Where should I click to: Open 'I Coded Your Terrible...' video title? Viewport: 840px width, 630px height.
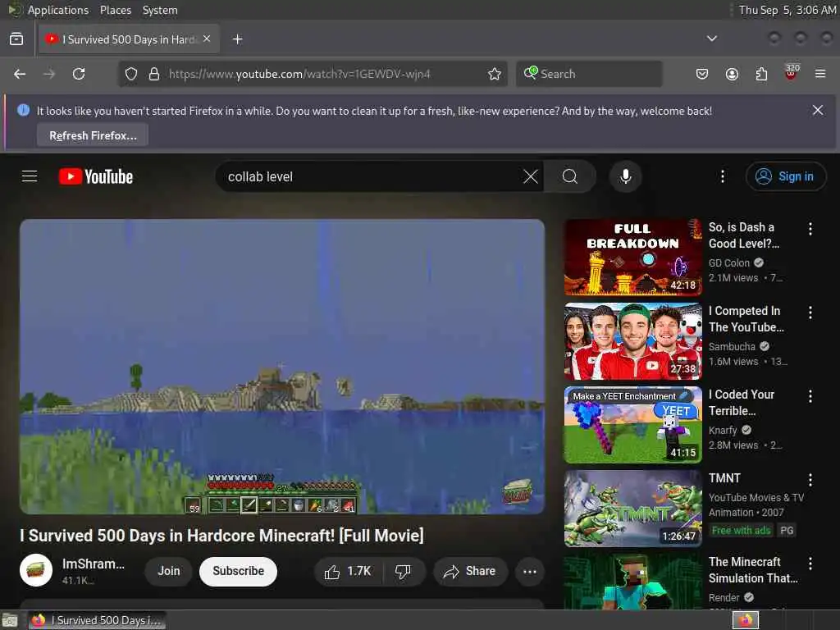tap(742, 402)
